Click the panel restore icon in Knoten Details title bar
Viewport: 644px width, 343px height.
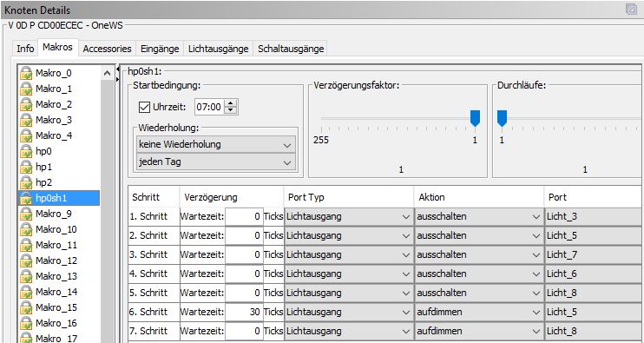pos(631,9)
